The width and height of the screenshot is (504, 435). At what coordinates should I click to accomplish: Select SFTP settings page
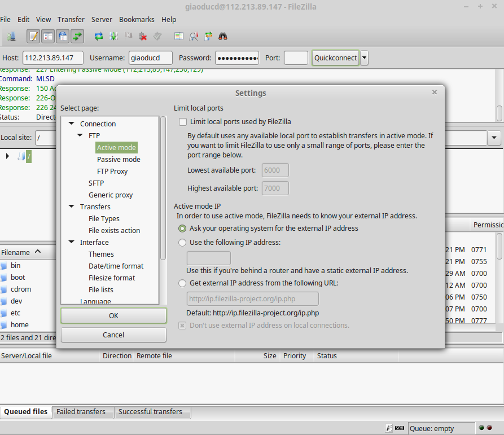pos(96,183)
